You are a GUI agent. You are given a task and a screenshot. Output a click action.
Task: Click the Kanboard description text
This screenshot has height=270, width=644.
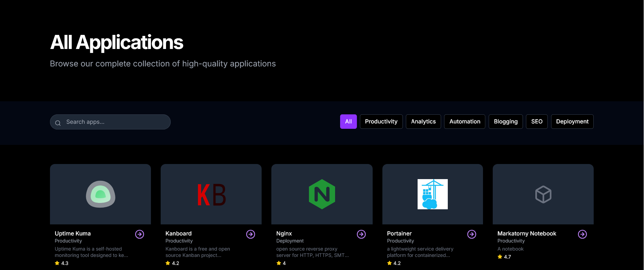198,252
